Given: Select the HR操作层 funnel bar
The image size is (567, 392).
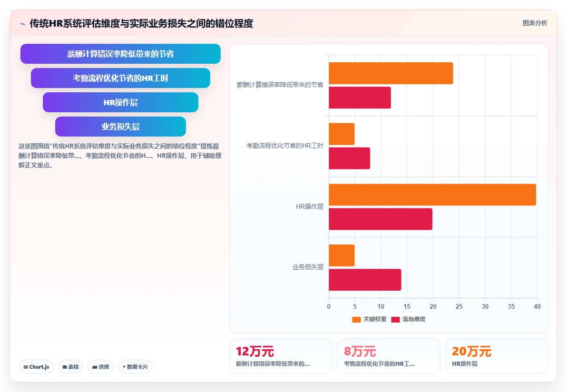Looking at the screenshot, I should pos(120,102).
